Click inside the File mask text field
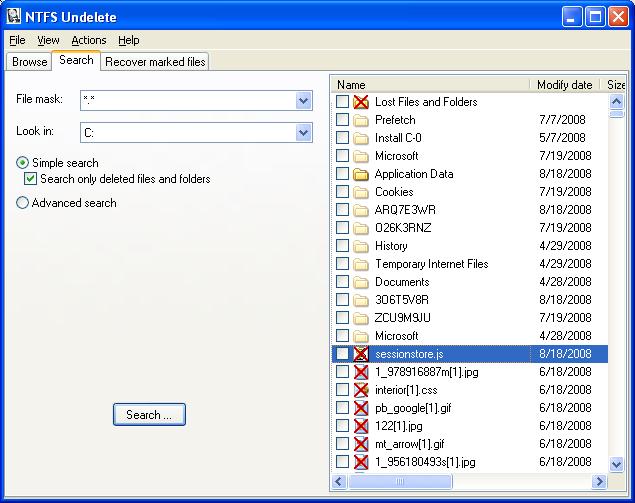 click(188, 100)
